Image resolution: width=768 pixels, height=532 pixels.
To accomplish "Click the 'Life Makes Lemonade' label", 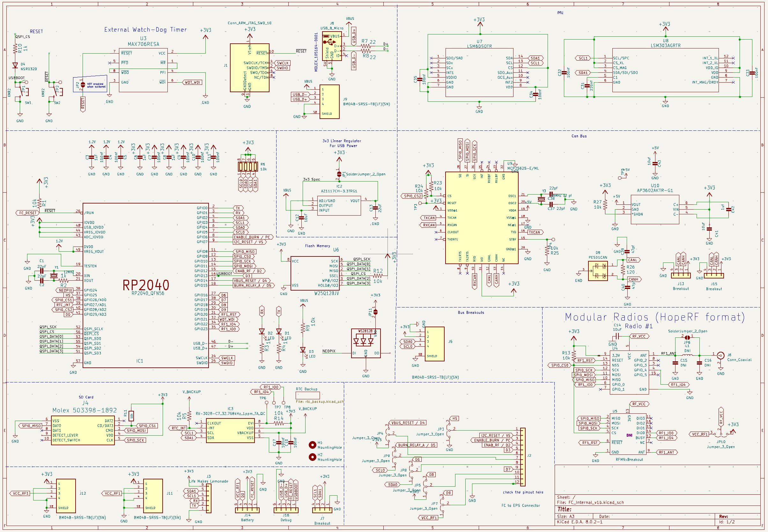I will [209, 481].
